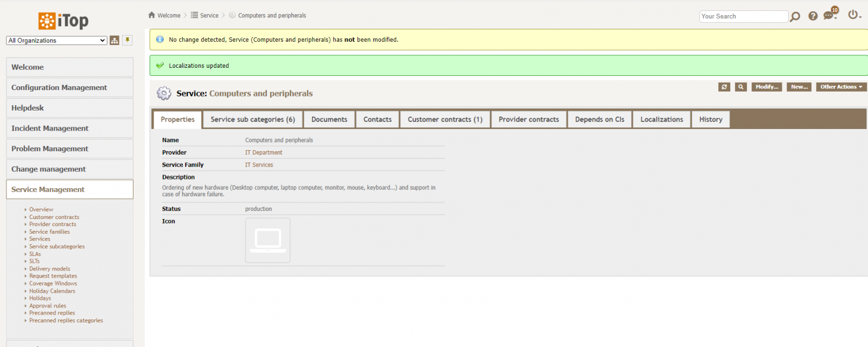
Task: Click the Welcome home breadcrumb icon
Action: (x=152, y=15)
